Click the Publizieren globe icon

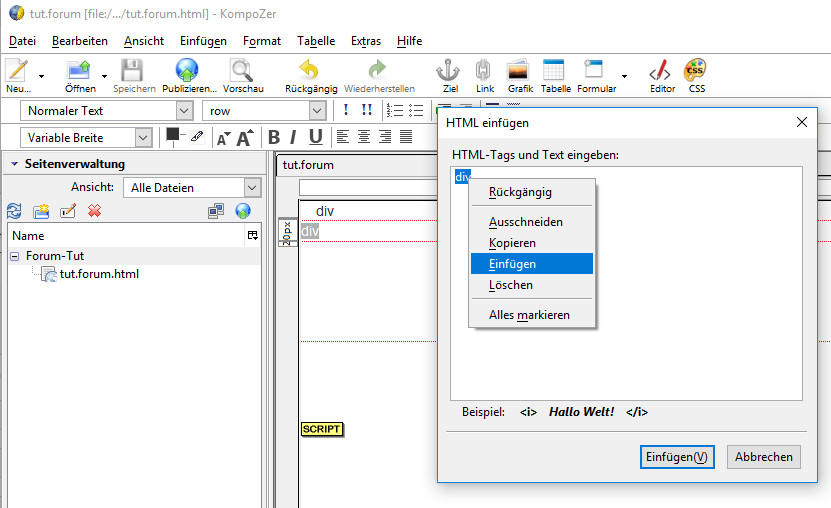[x=187, y=71]
